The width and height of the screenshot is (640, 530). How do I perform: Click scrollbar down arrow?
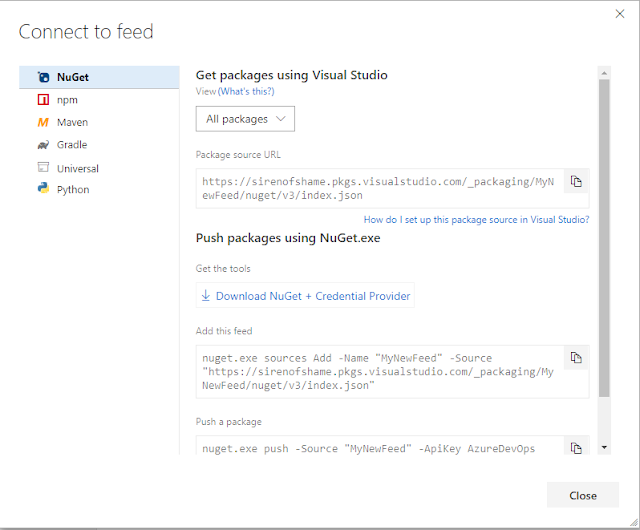604,448
